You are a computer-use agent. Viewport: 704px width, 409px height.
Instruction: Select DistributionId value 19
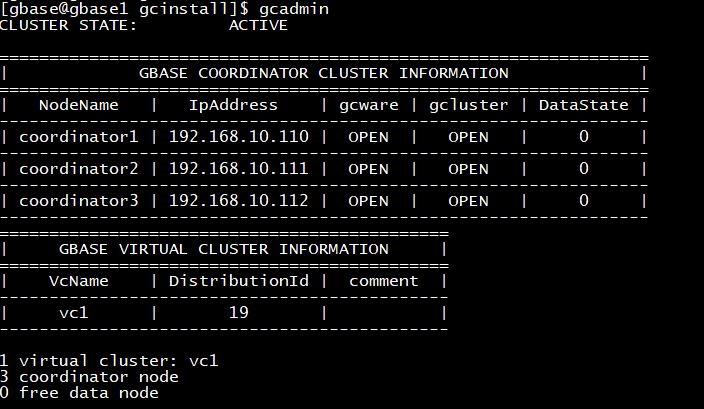[x=239, y=312]
